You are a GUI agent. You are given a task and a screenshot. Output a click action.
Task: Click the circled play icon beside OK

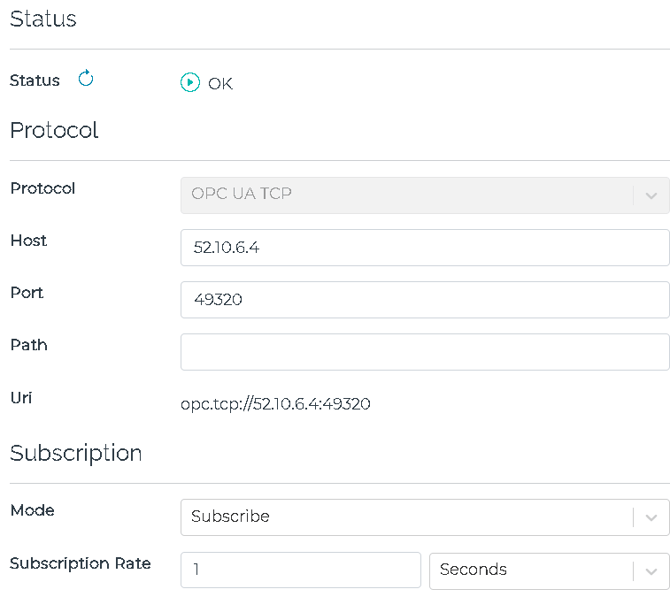(190, 83)
